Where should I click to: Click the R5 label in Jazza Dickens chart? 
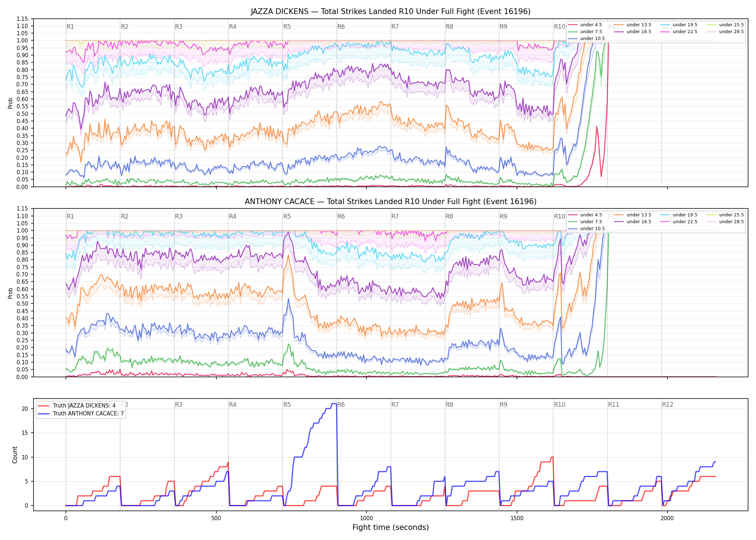pos(287,27)
